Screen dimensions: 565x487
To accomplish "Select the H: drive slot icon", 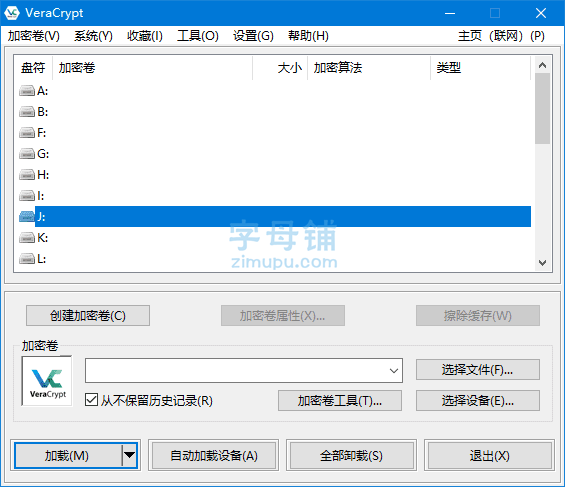I will point(27,175).
